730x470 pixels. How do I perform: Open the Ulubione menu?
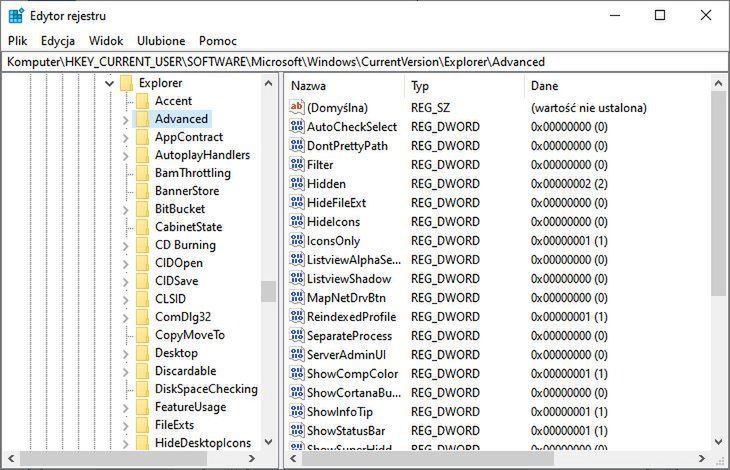tap(161, 41)
